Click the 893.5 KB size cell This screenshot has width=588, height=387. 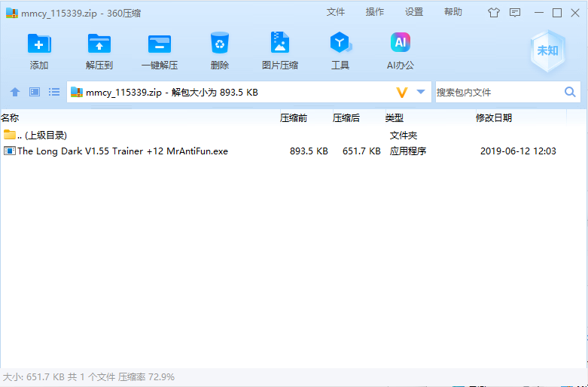(309, 151)
